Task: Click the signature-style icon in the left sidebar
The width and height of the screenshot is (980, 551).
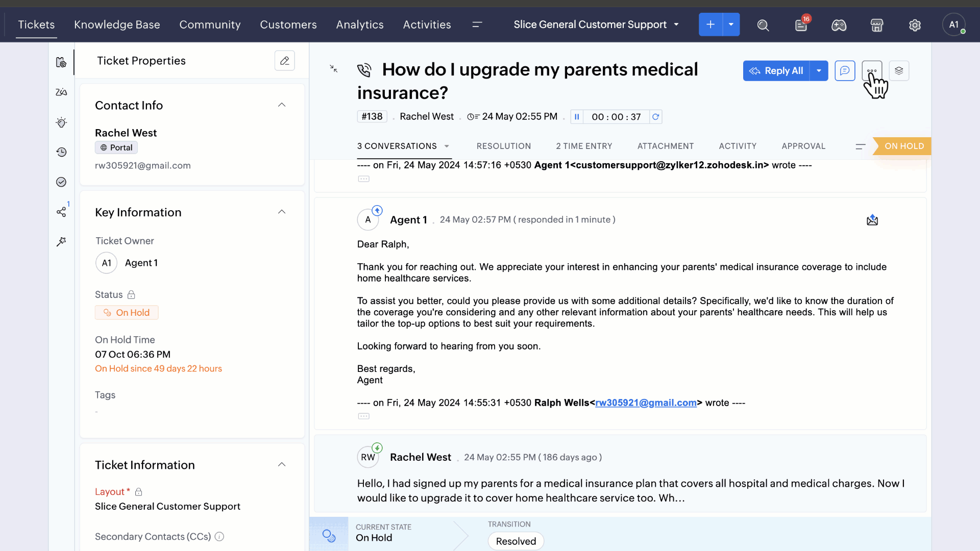Action: tap(61, 92)
